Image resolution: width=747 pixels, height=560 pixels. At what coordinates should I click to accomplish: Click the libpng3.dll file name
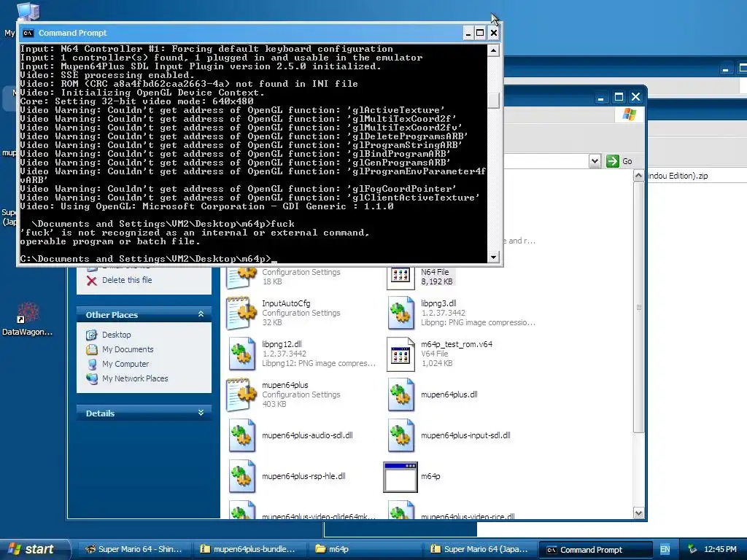438,303
